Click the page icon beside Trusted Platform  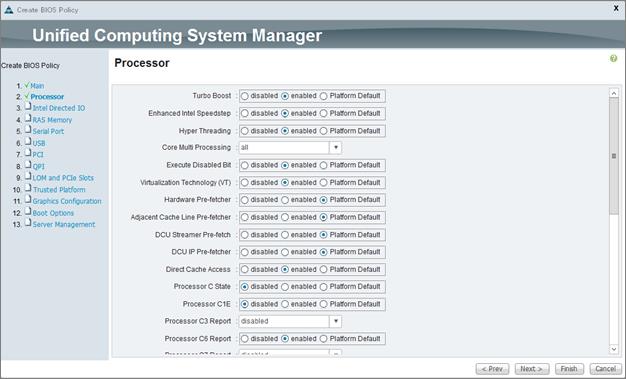[x=28, y=188]
